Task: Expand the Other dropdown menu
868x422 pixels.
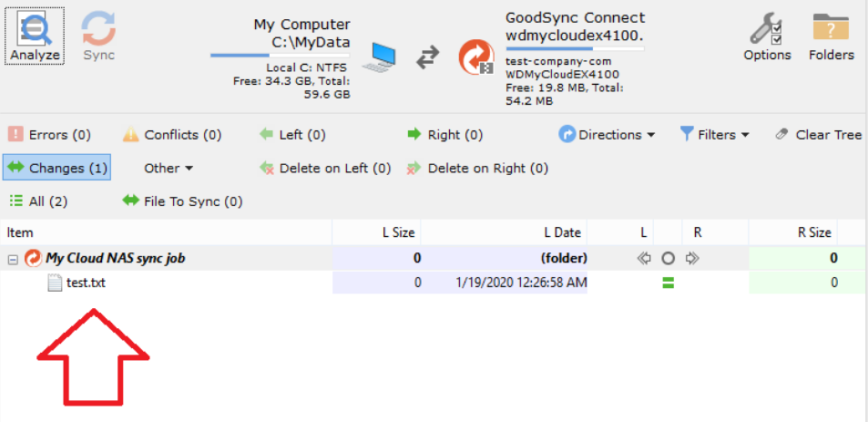Action: [168, 168]
